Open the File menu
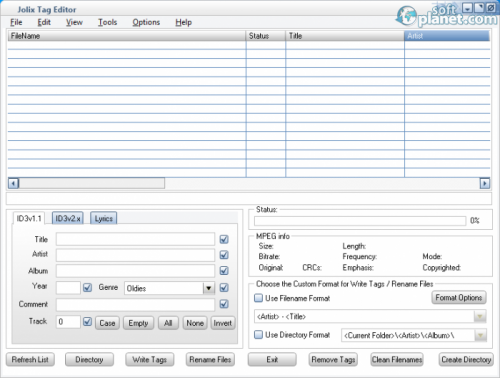Viewport: 500px width, 378px height. pos(16,22)
